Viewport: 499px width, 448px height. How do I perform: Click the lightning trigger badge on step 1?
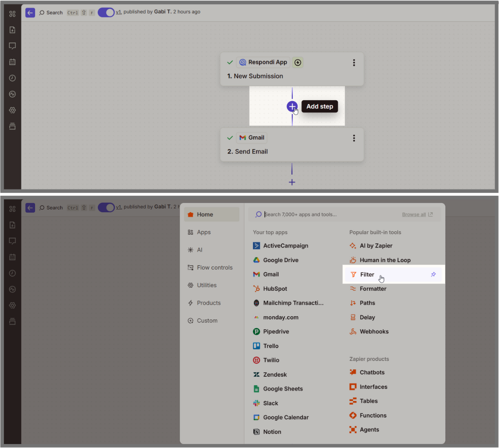pyautogui.click(x=297, y=62)
